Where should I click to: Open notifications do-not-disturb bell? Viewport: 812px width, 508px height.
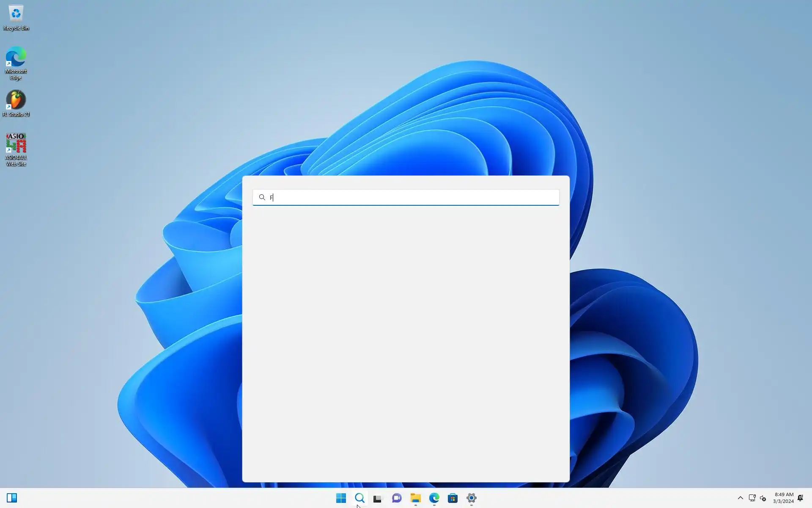click(x=800, y=498)
